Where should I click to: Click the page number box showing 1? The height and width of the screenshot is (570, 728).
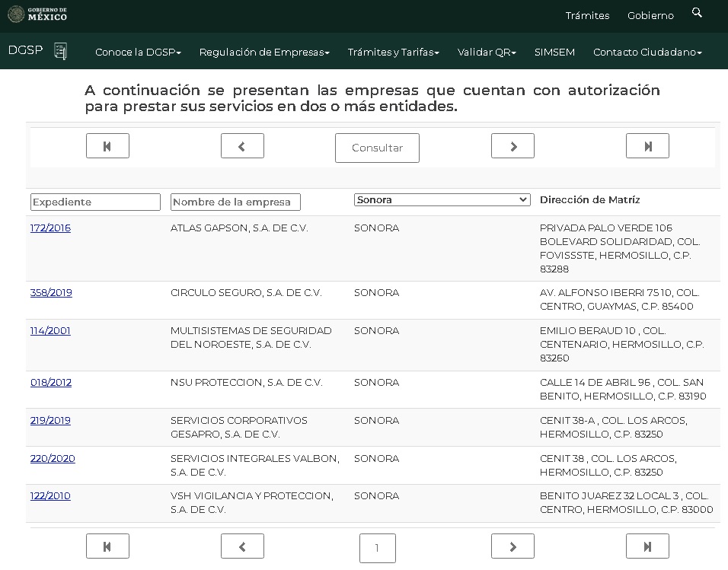[x=378, y=548]
